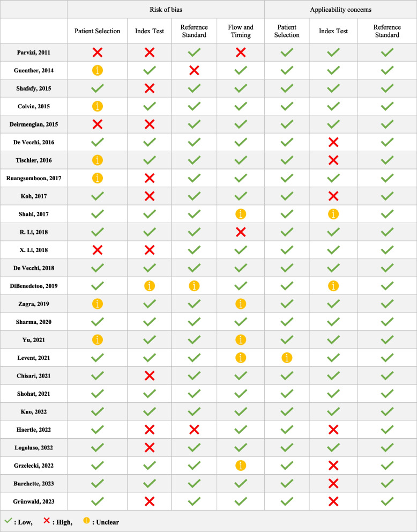Select the "Ruangsomboon, 2017" study name

34,178
